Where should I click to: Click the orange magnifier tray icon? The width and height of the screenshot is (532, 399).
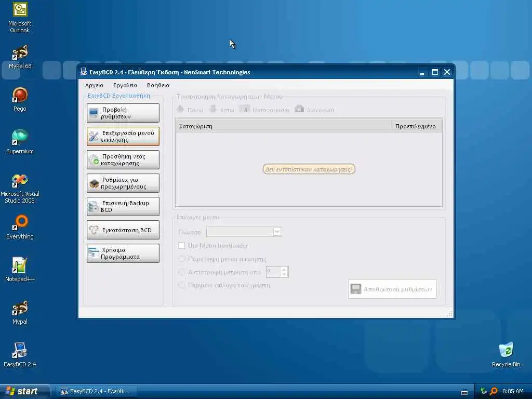coord(494,391)
